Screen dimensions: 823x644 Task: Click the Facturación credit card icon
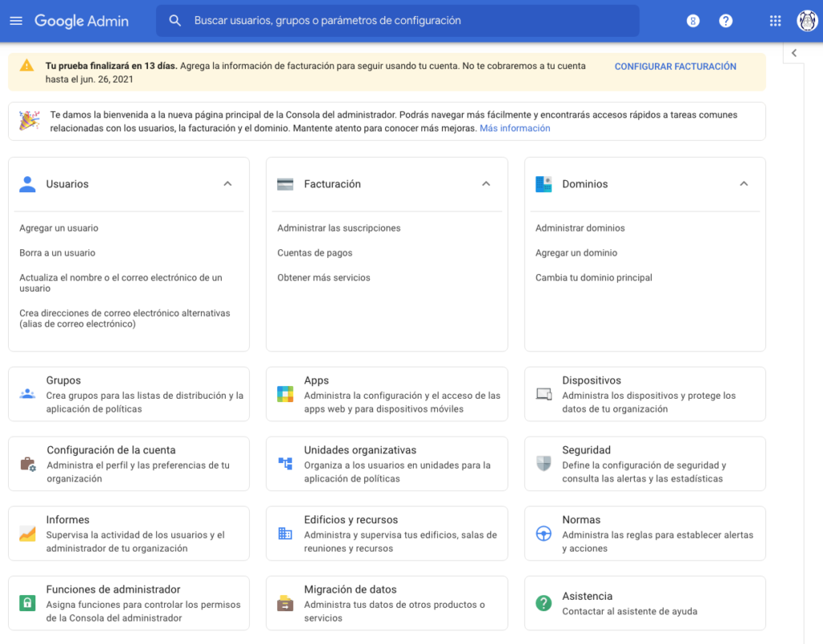285,184
